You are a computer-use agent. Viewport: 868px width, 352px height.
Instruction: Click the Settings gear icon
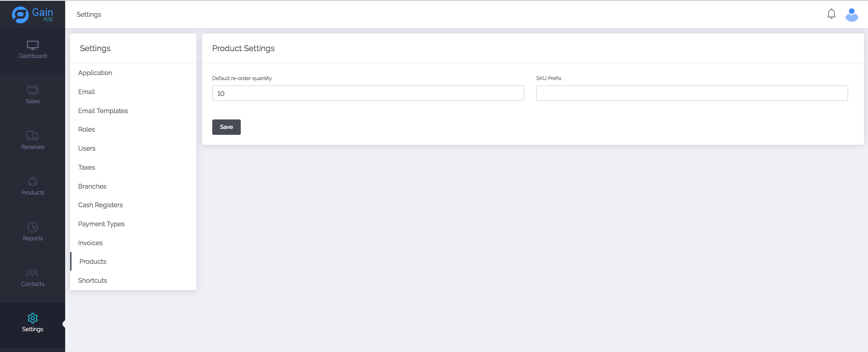33,318
